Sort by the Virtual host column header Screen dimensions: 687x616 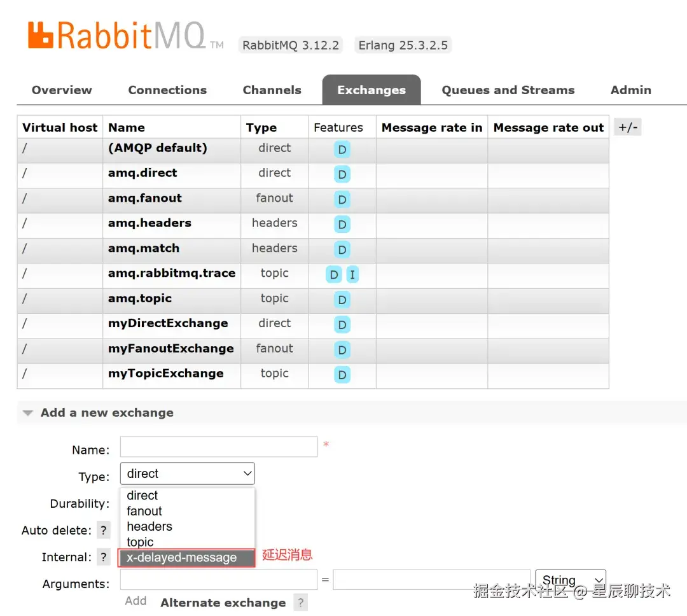60,127
